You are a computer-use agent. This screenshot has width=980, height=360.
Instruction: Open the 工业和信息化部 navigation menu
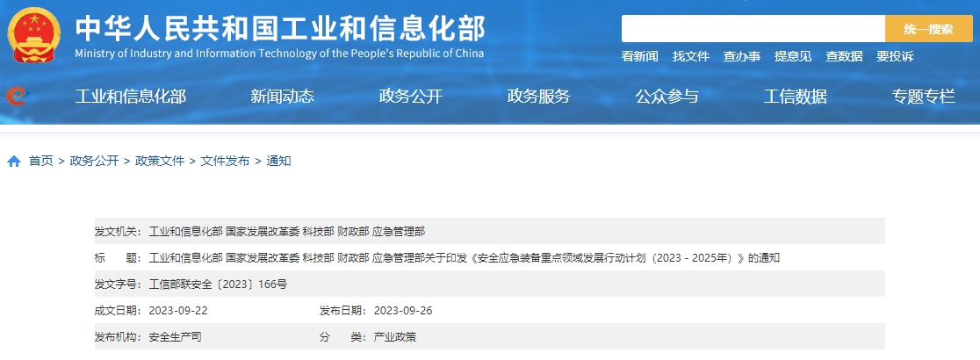point(131,97)
